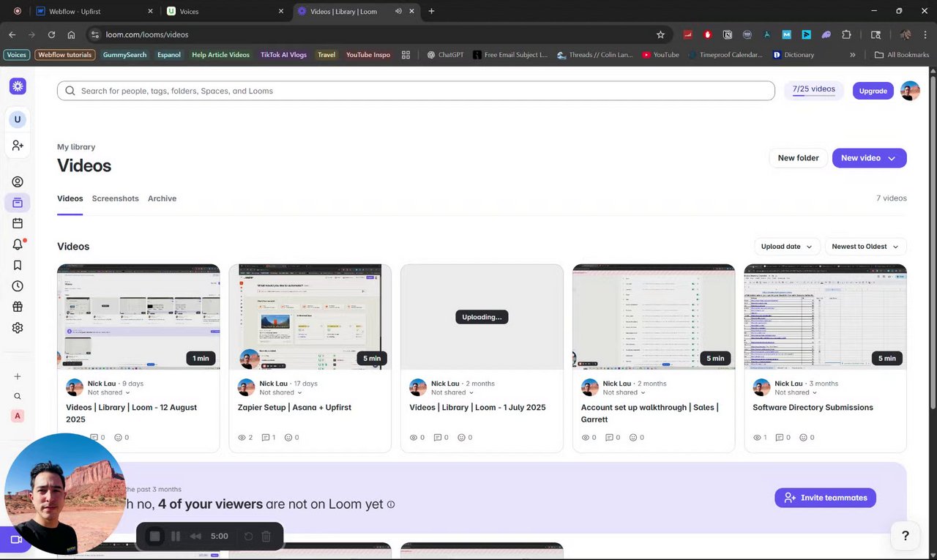Image resolution: width=937 pixels, height=560 pixels.
Task: Delete the recording with trash icon
Action: click(x=266, y=537)
